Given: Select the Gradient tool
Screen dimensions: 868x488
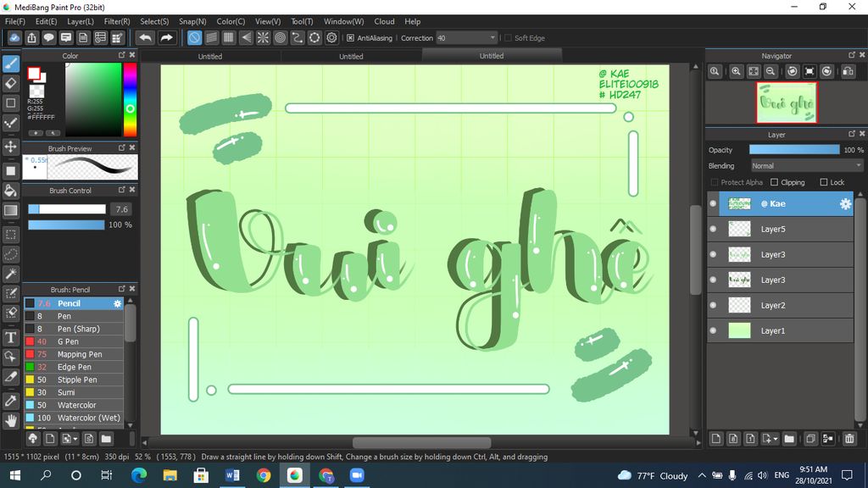Looking at the screenshot, I should 10,210.
